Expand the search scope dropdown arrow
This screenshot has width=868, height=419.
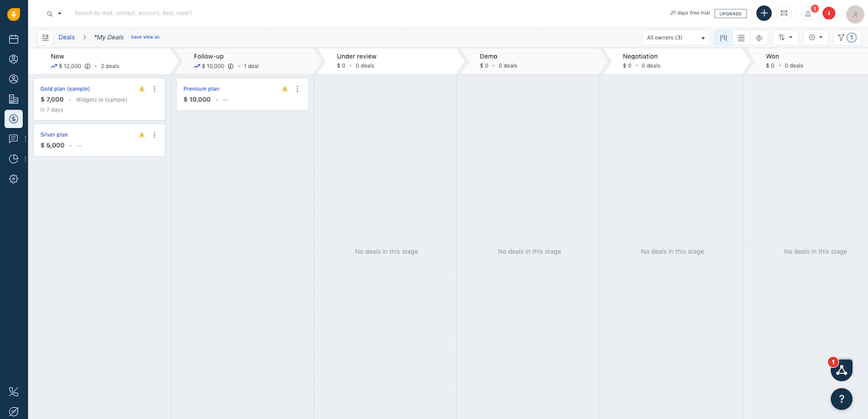point(59,14)
